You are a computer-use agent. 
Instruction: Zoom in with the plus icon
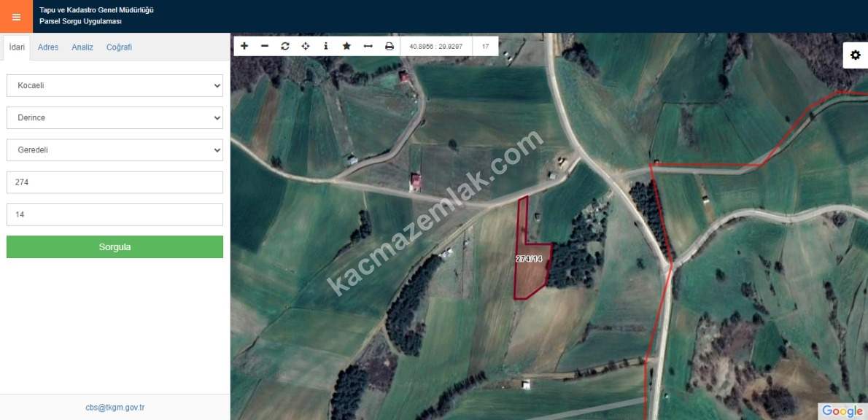244,46
